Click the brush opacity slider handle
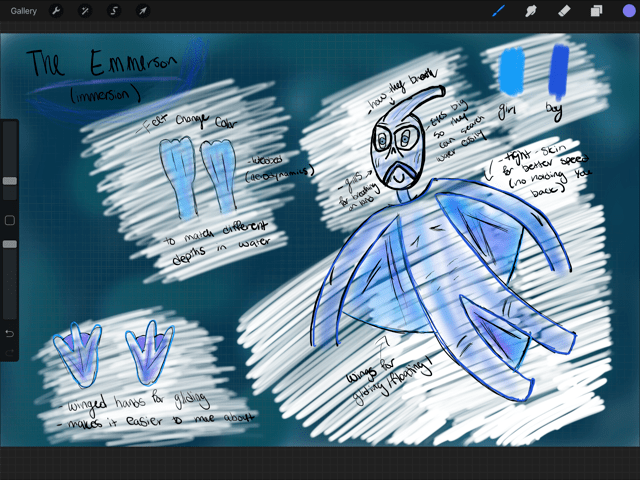The height and width of the screenshot is (480, 640). click(9, 243)
